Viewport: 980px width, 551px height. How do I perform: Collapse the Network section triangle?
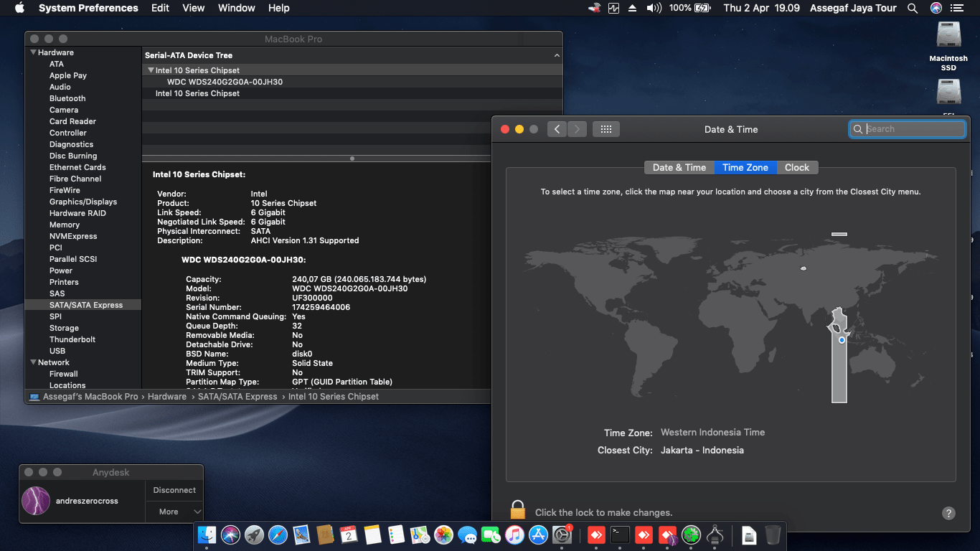[32, 362]
